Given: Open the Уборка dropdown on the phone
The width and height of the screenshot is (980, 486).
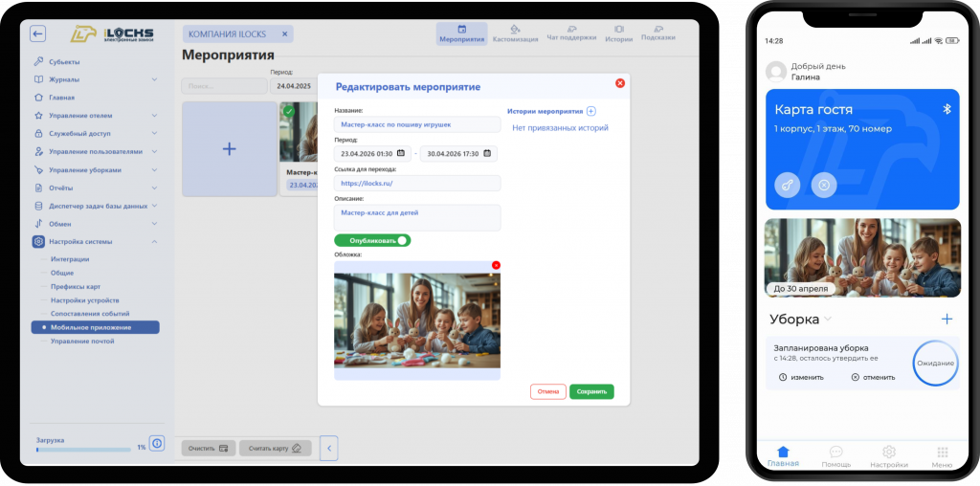Looking at the screenshot, I should (x=828, y=320).
